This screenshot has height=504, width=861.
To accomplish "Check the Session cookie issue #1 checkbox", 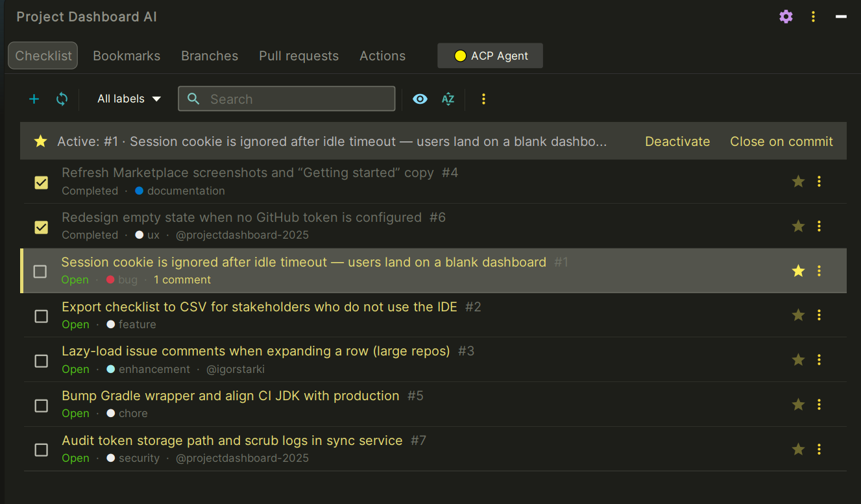I will point(40,272).
